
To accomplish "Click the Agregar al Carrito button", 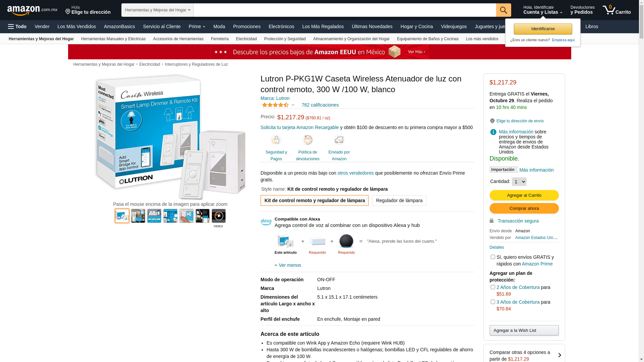I will pos(524,195).
